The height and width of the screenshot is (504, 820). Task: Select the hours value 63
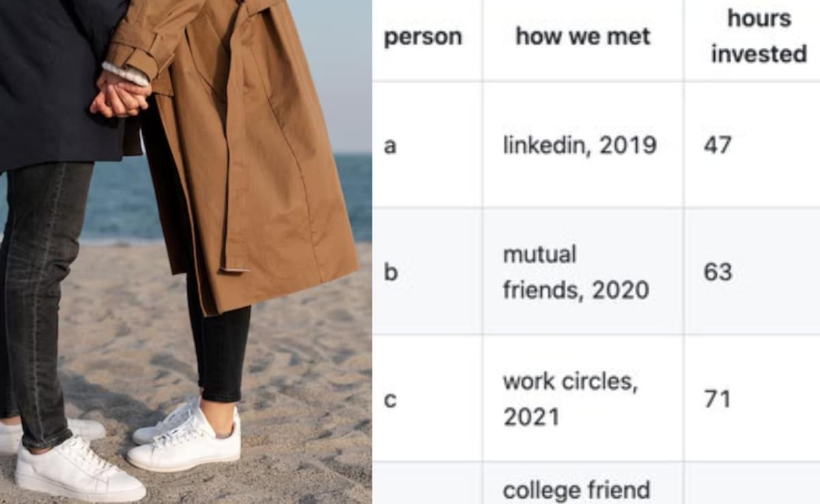point(717,272)
